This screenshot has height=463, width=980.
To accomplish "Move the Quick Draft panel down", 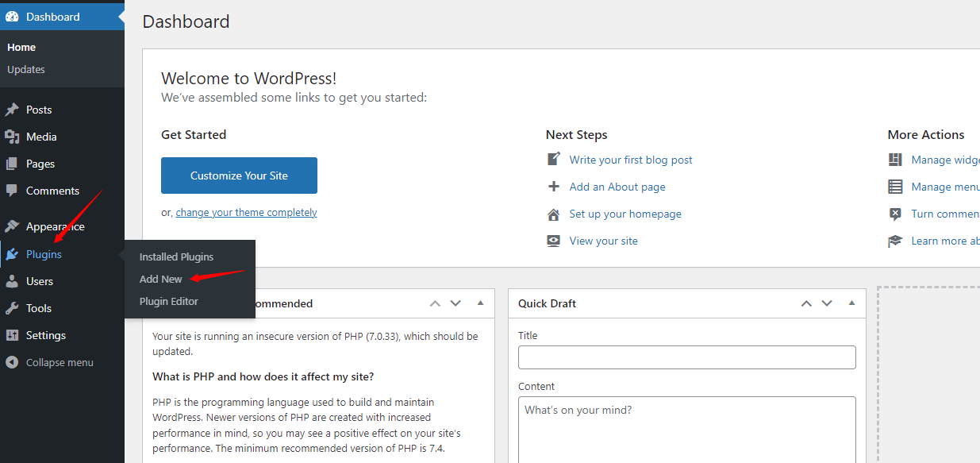I will coord(827,303).
